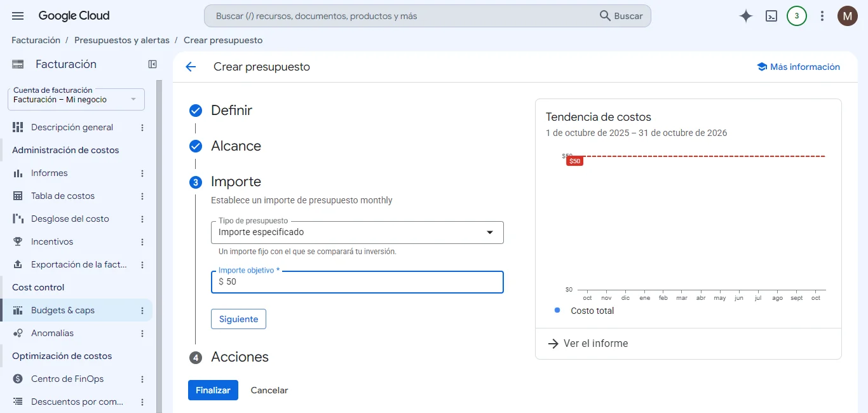Screen dimensions: 868x413
Task: Open notifications badge showing 3
Action: tap(797, 16)
